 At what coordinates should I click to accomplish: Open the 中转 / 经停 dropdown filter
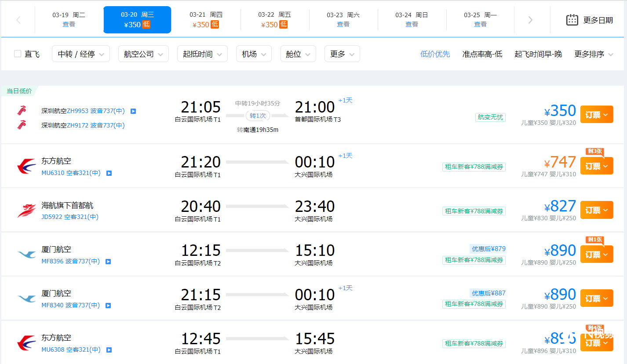click(x=81, y=54)
